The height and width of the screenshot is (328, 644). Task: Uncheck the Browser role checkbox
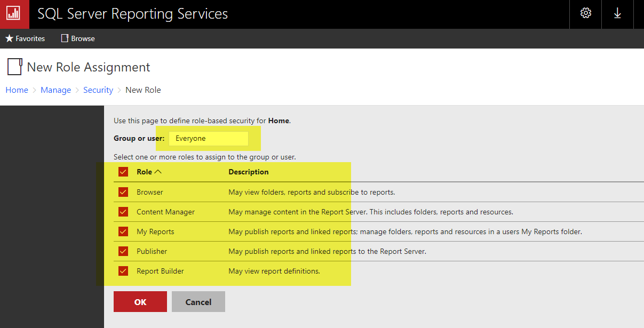(123, 192)
